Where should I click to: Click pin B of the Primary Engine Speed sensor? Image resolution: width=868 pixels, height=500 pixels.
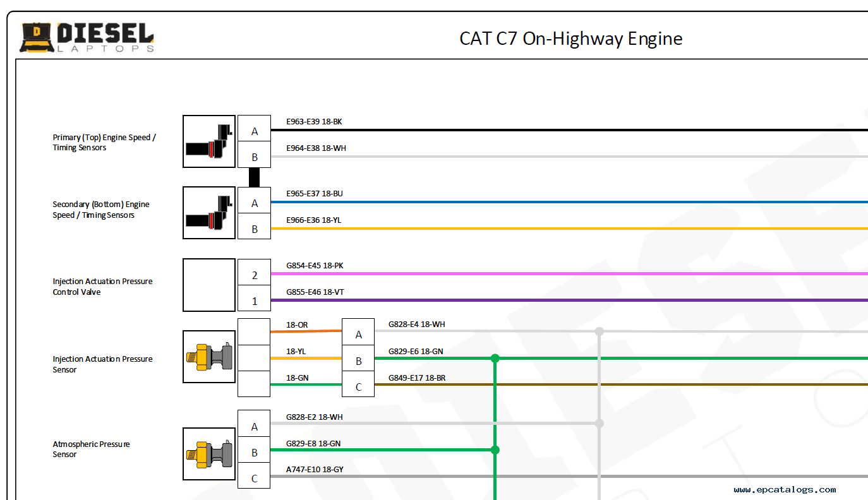254,155
